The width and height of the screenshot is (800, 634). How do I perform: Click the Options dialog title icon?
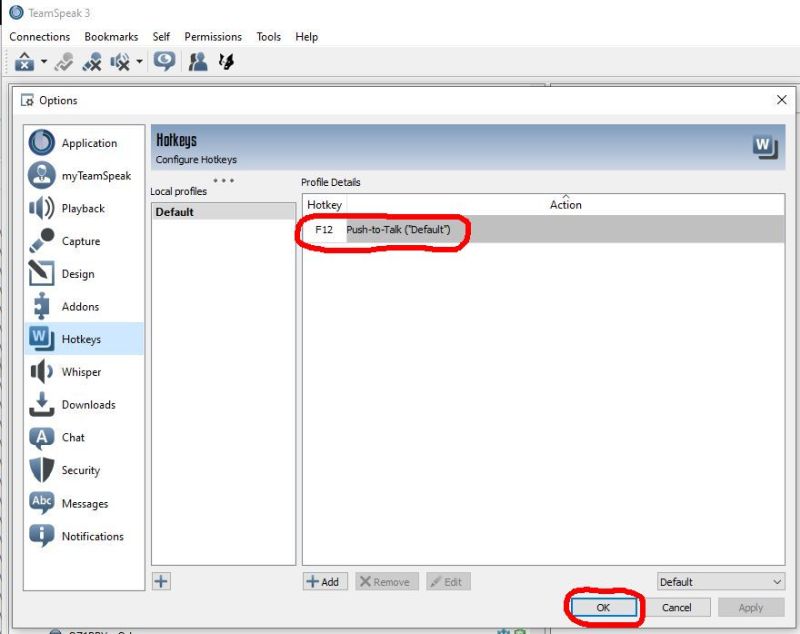point(27,100)
